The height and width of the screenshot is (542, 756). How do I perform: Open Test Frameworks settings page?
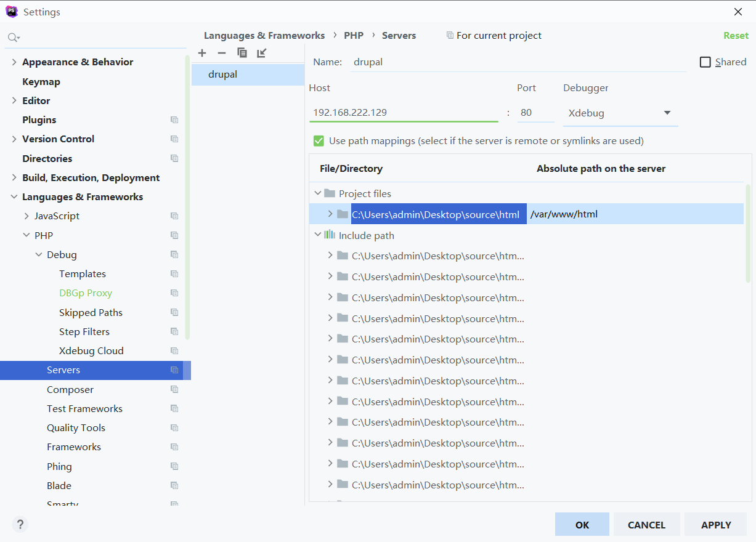(84, 409)
